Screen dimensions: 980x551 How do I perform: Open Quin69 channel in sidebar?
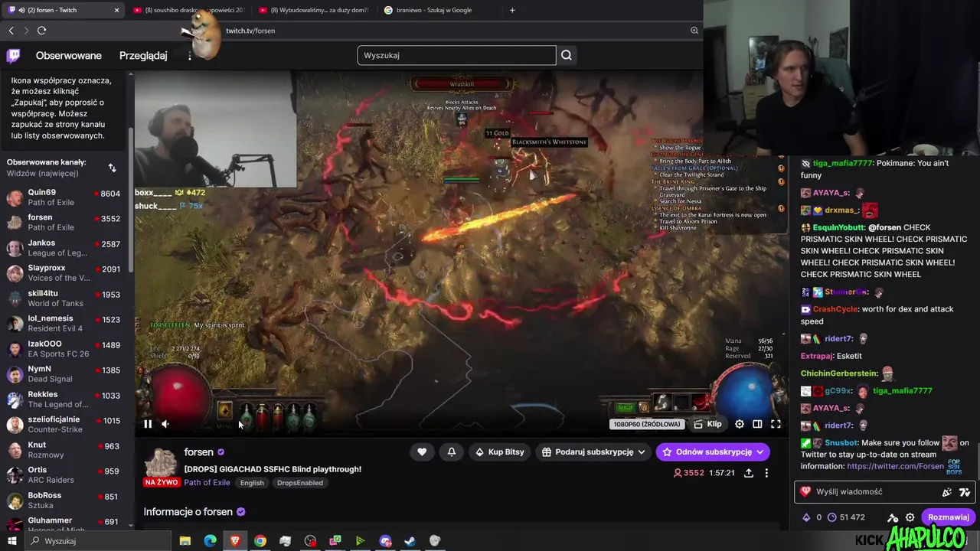[x=65, y=197]
